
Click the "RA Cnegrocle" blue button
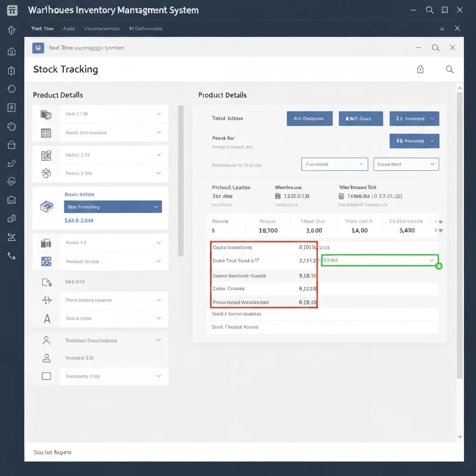pyautogui.click(x=310, y=119)
